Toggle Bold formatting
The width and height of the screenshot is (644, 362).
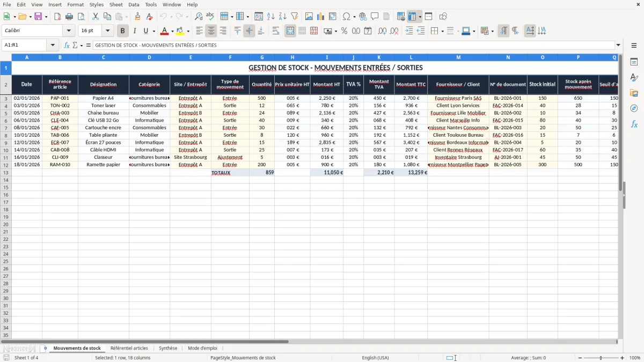(x=123, y=31)
